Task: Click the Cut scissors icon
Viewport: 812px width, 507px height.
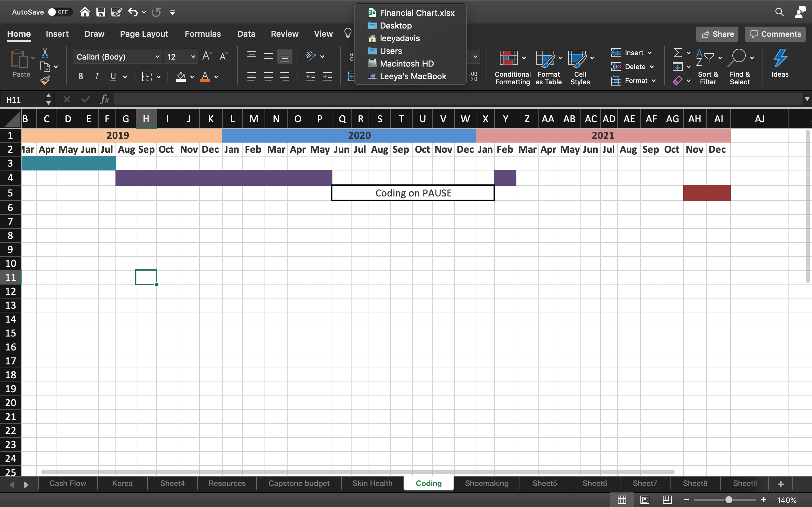Action: (x=45, y=53)
